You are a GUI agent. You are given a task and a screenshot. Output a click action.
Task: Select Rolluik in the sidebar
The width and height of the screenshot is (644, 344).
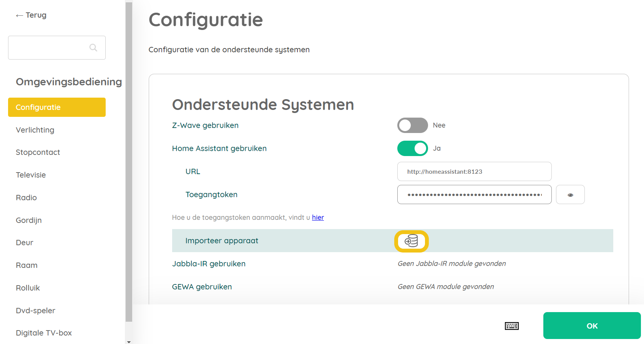click(x=28, y=288)
